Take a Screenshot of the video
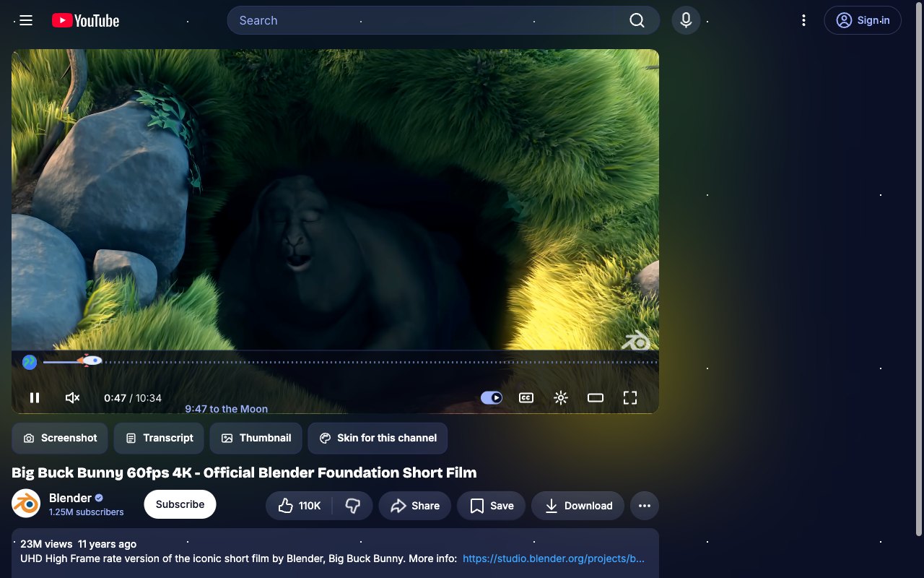 [x=60, y=438]
